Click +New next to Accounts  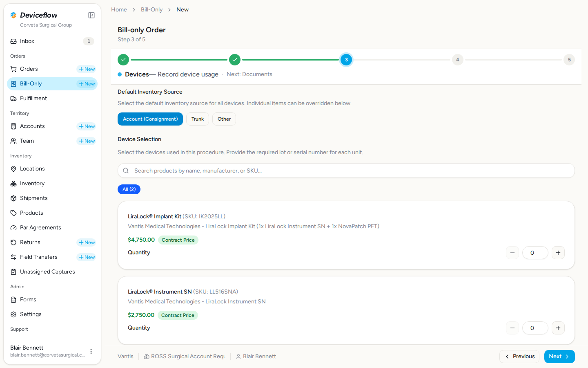(x=87, y=126)
